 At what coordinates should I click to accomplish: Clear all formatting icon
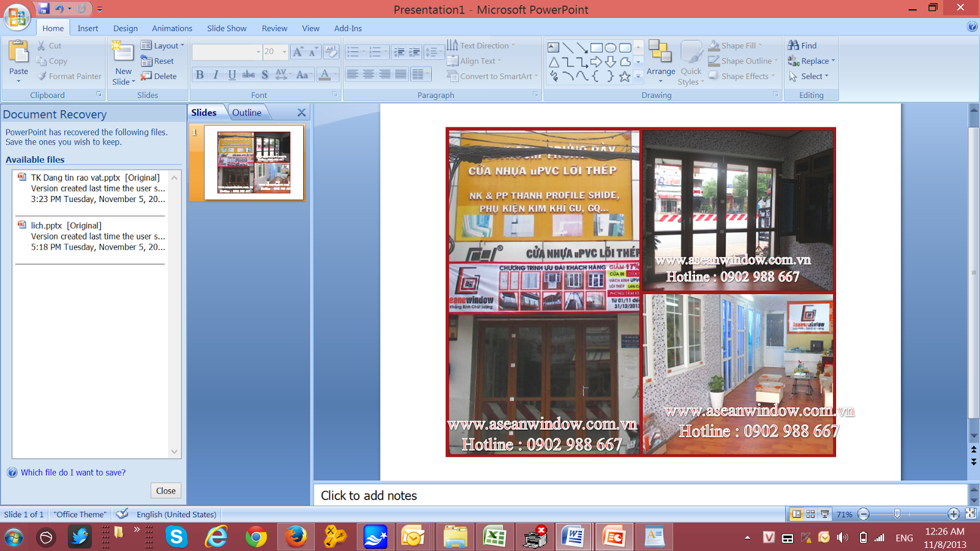(x=331, y=52)
